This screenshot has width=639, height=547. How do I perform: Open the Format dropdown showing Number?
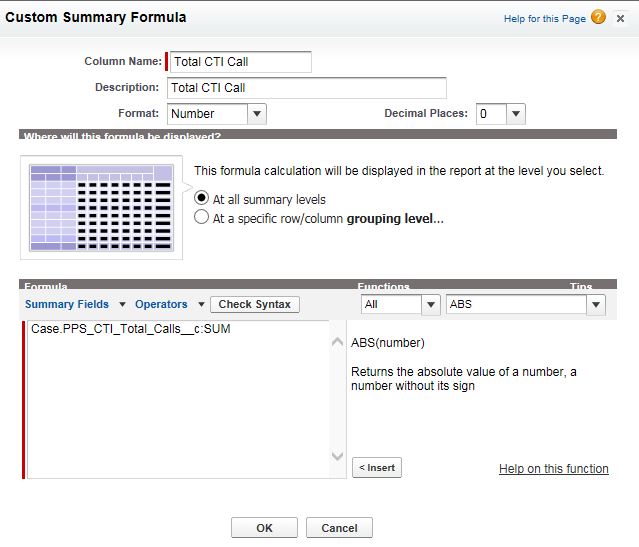click(x=216, y=114)
